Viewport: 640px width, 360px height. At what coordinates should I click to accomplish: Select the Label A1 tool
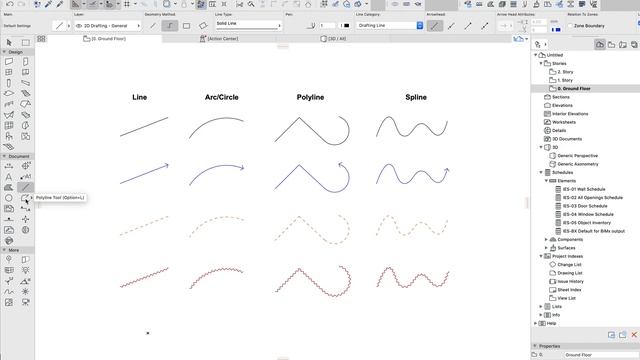click(26, 177)
